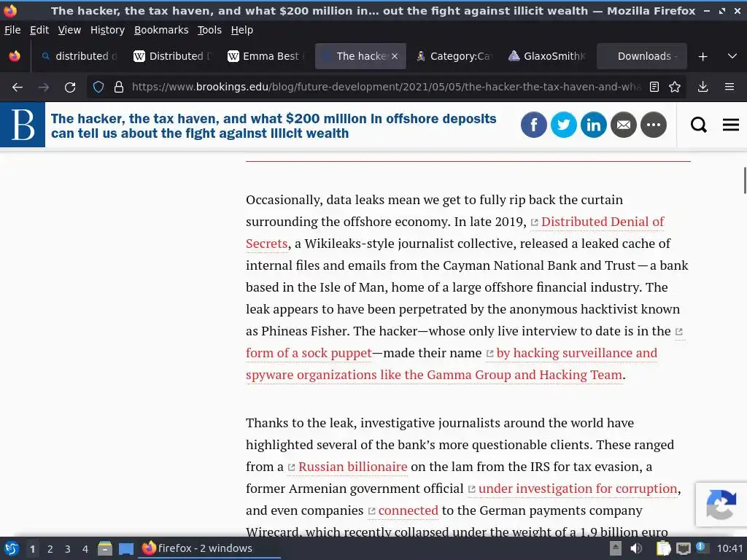
Task: Click 'firefox - 2 windows' taskbar button
Action: [x=209, y=548]
